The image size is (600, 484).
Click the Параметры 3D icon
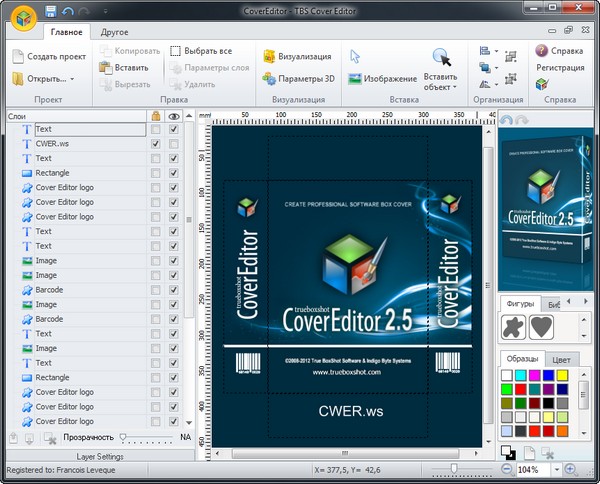tap(270, 78)
